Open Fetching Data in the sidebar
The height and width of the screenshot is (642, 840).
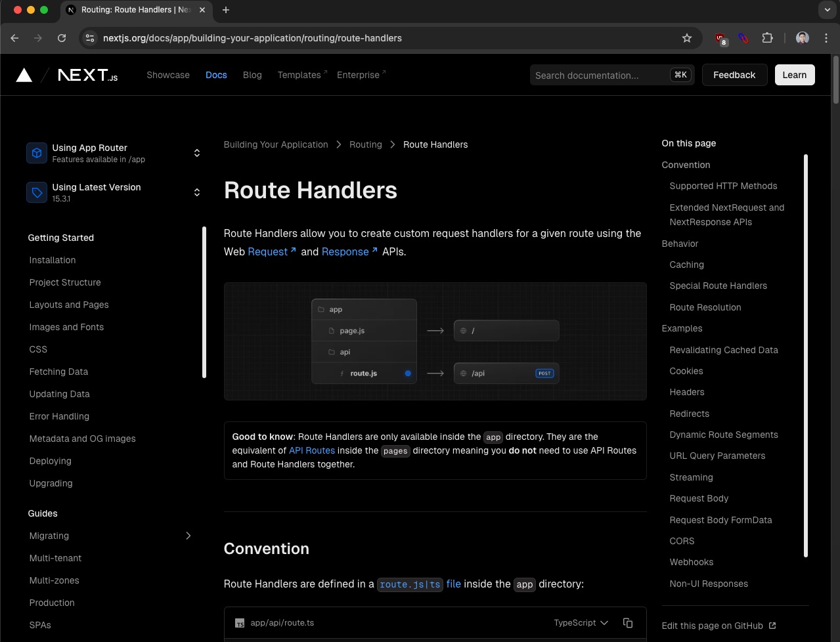tap(58, 372)
